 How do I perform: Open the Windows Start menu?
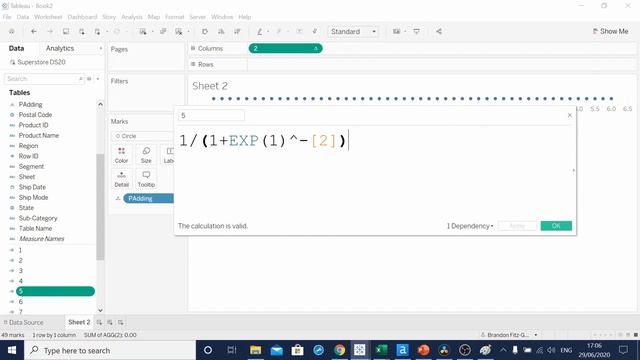click(12, 350)
